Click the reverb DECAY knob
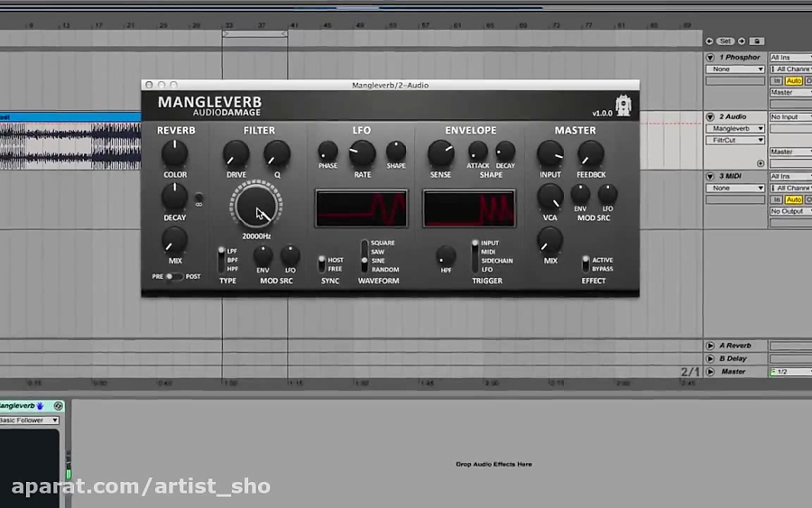 click(x=174, y=197)
